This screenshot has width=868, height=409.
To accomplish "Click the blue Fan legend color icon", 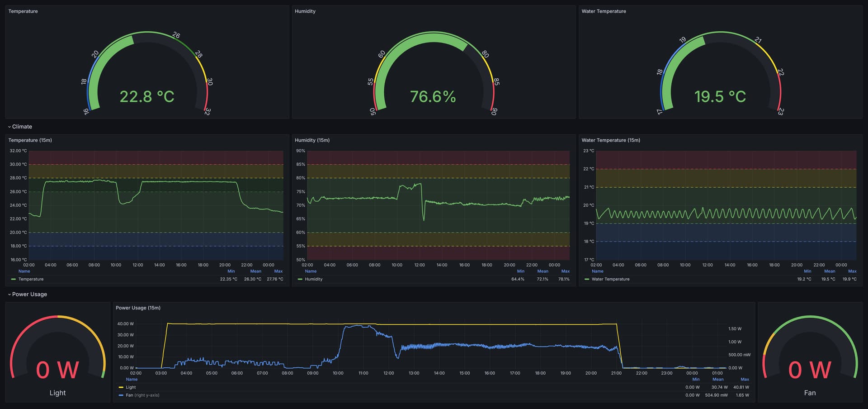I will pos(121,395).
